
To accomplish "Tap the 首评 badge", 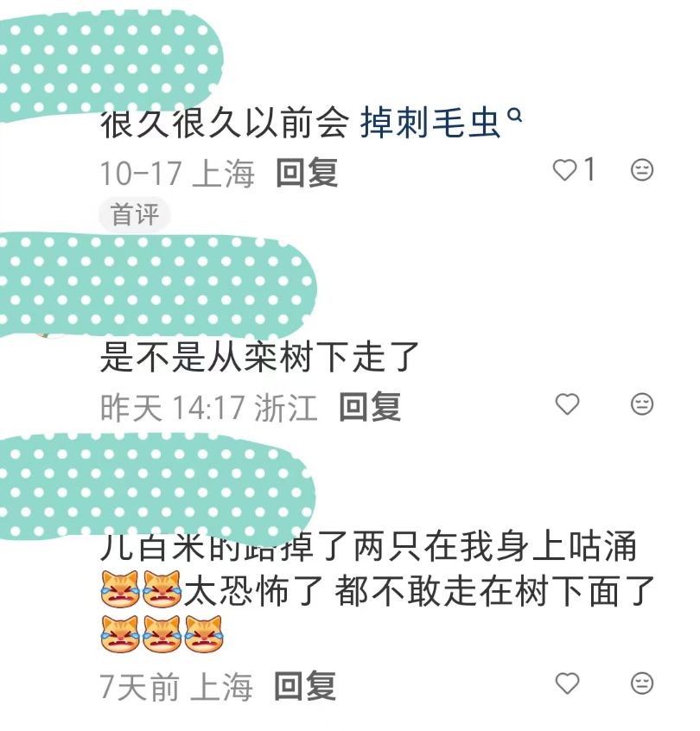I will coord(135,214).
